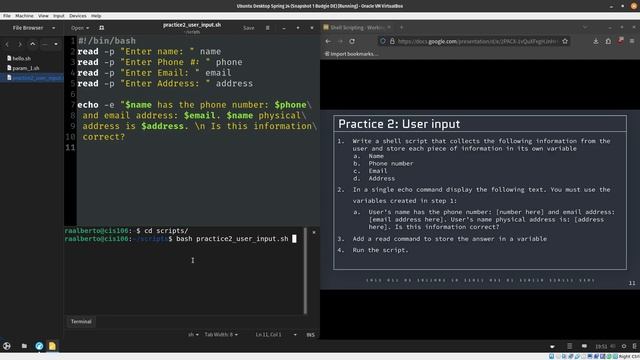The height and width of the screenshot is (360, 640).
Task: Open the file browser location dropdown
Action: pyautogui.click(x=56, y=44)
